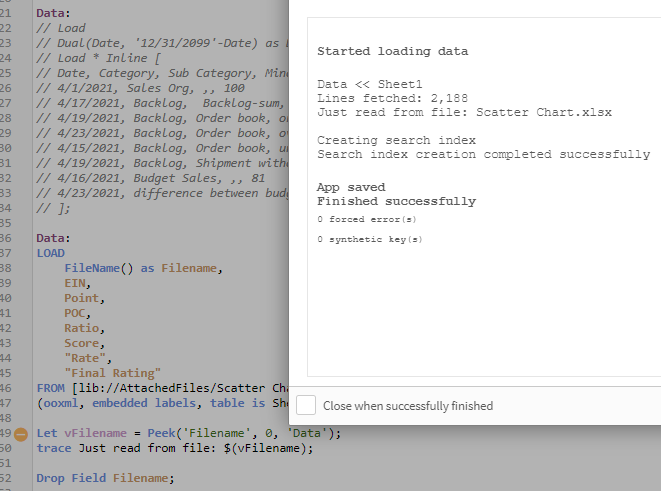Click the '(ooxml, embedded labels' script line
Screen dimensions: 661x491
[x=163, y=403]
